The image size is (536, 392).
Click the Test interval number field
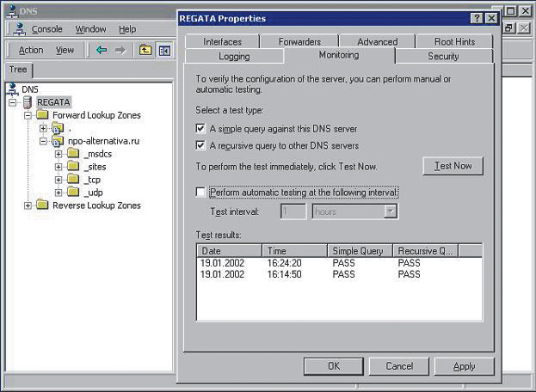(x=293, y=211)
